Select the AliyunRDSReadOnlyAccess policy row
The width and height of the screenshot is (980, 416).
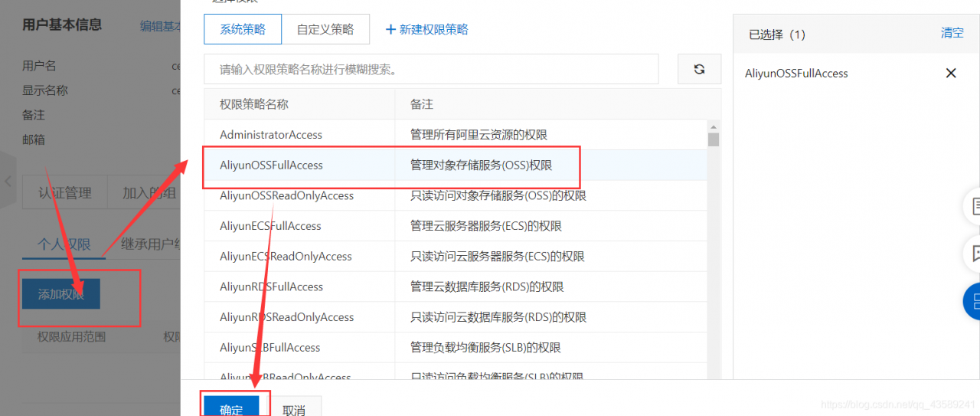[x=456, y=317]
